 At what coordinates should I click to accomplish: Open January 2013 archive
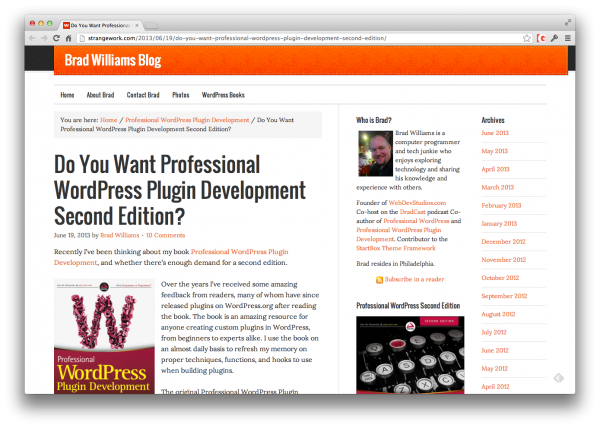pyautogui.click(x=499, y=223)
